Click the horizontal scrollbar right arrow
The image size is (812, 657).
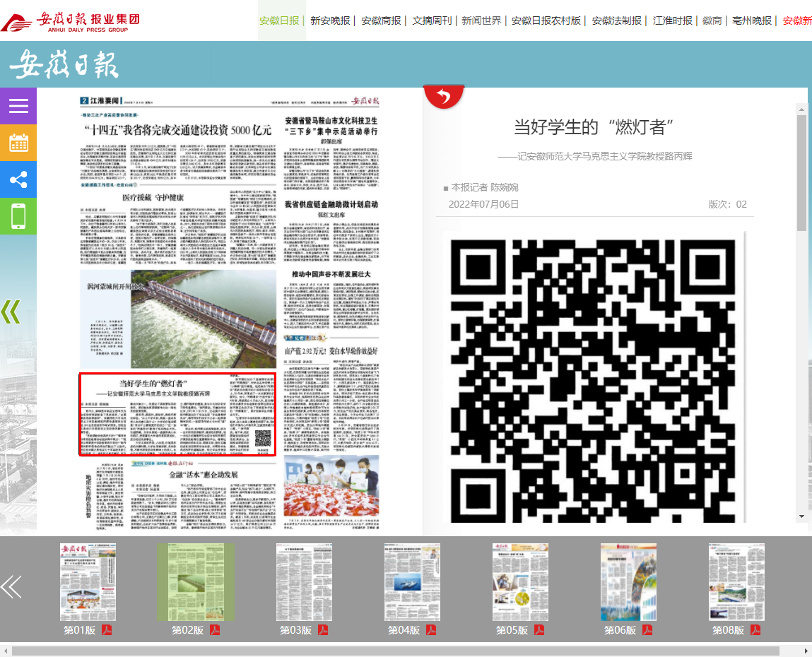point(806,651)
